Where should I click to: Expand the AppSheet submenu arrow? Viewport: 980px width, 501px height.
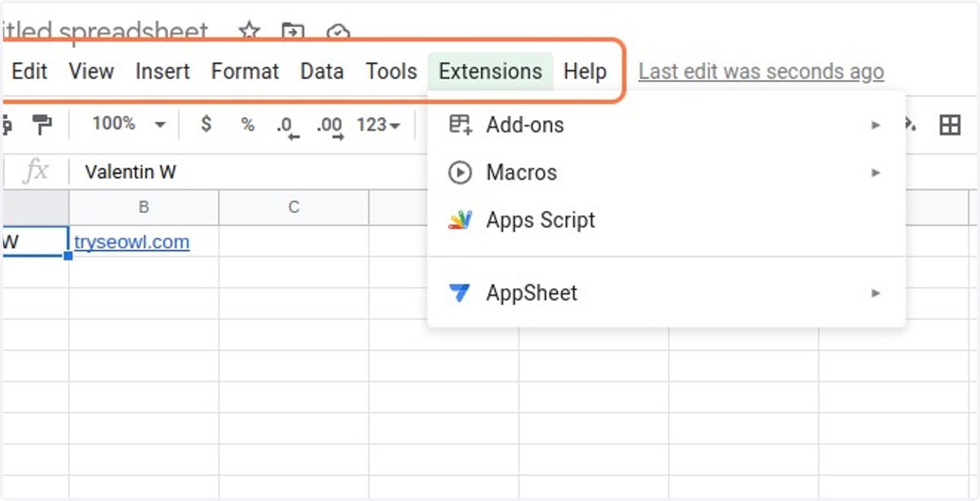coord(876,293)
